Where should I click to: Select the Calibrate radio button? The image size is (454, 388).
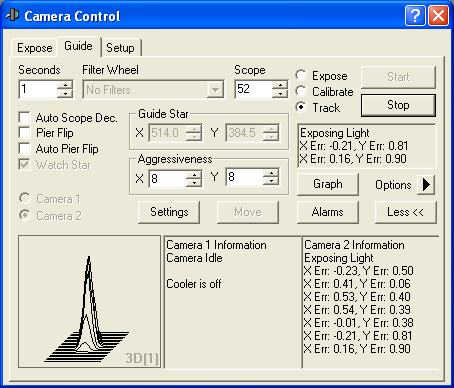point(301,91)
